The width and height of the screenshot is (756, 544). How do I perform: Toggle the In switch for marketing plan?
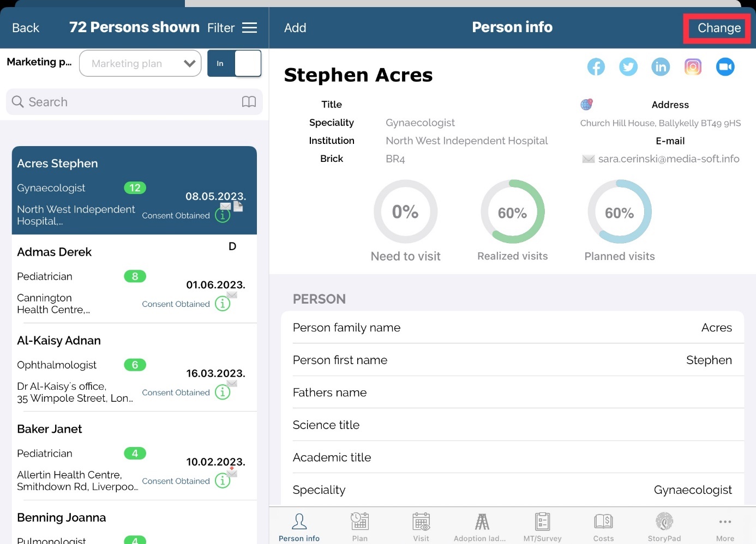tap(234, 64)
